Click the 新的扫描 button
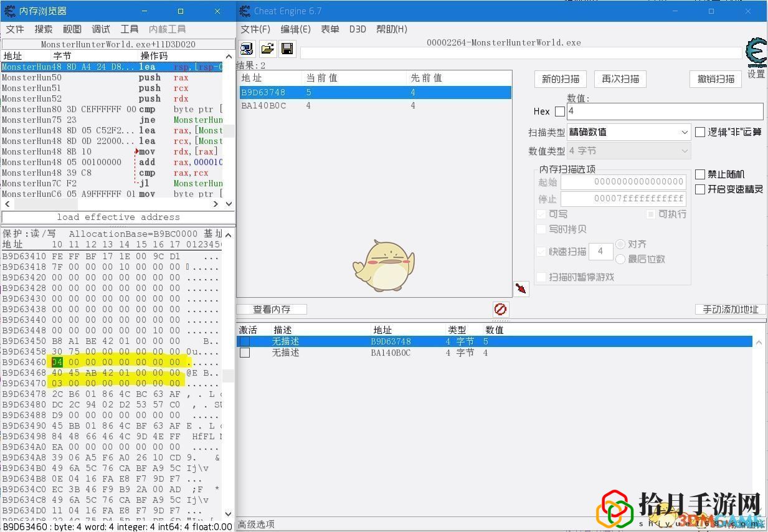This screenshot has height=532, width=768. pyautogui.click(x=561, y=79)
